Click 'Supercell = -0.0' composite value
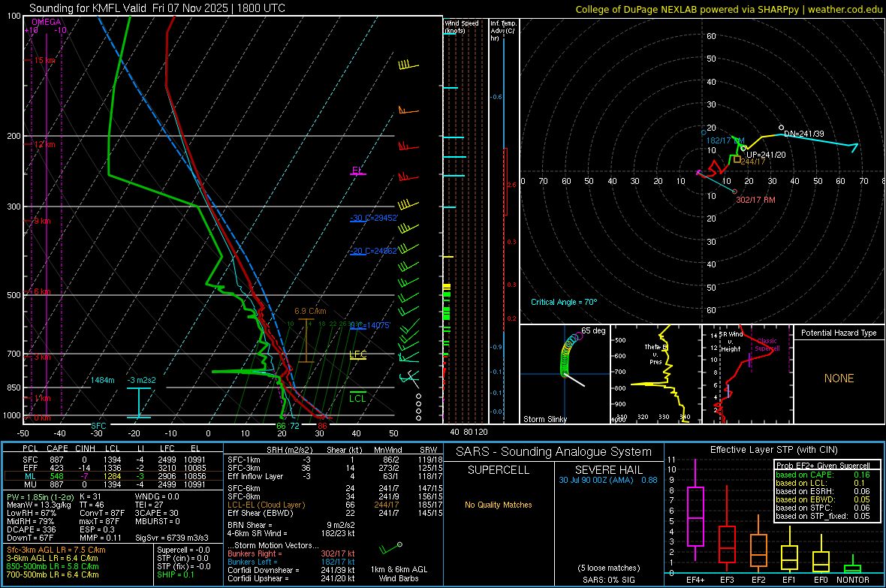 pos(184,550)
